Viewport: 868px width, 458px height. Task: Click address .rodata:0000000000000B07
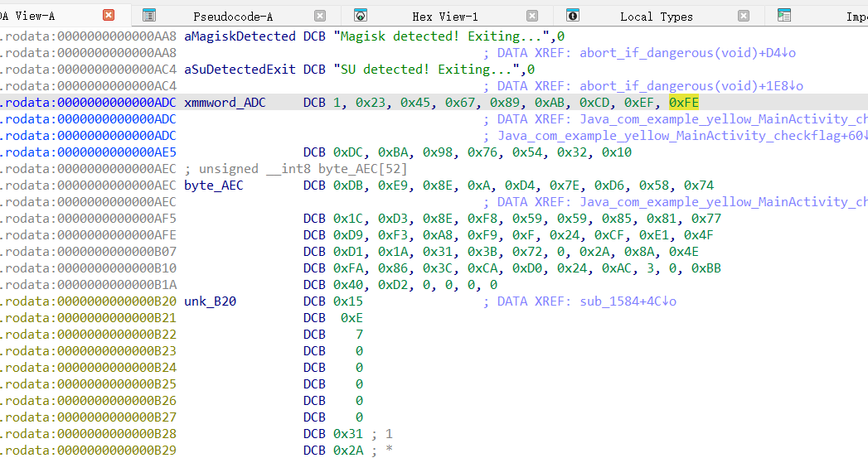[x=88, y=253]
